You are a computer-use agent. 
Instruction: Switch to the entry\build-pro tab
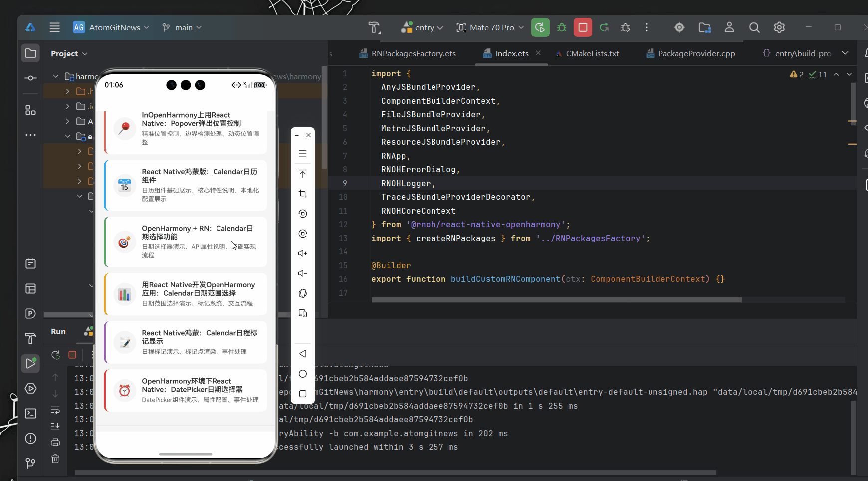[x=797, y=53]
